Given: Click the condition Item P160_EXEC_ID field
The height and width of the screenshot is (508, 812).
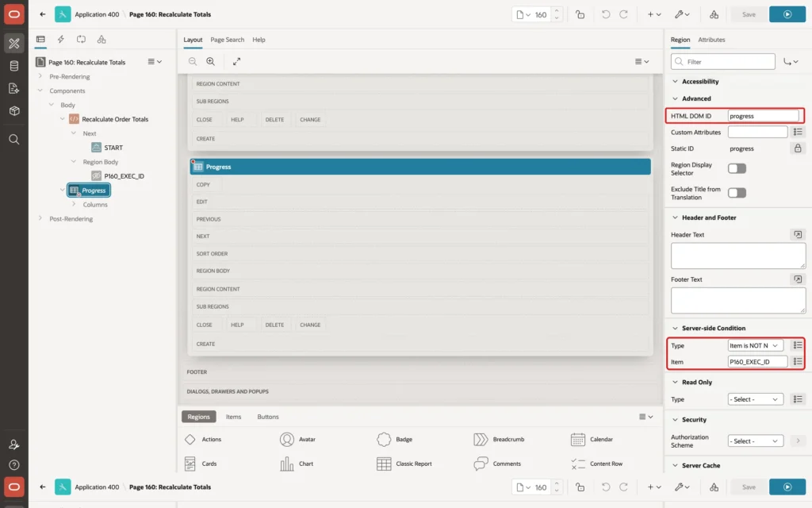Looking at the screenshot, I should [757, 361].
